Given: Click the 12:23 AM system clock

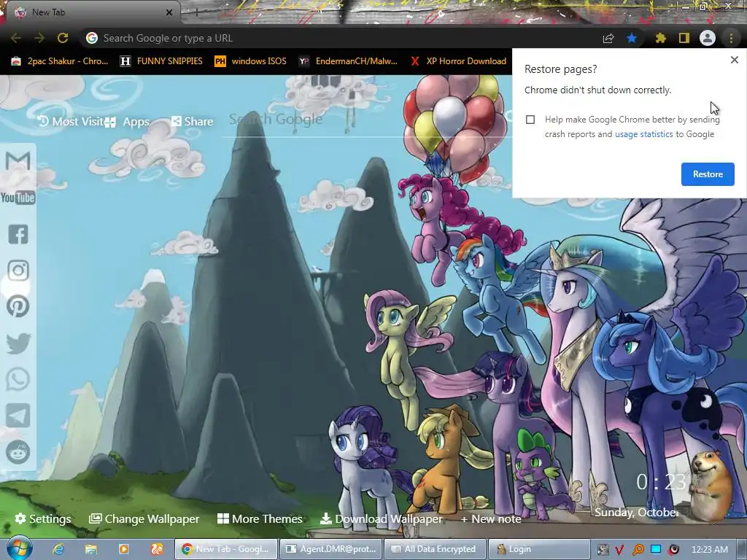Looking at the screenshot, I should tap(709, 550).
